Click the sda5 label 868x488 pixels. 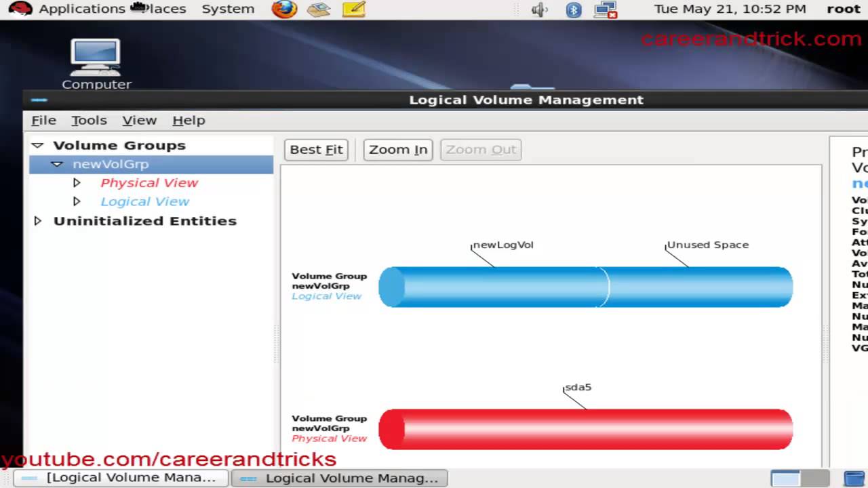point(578,387)
